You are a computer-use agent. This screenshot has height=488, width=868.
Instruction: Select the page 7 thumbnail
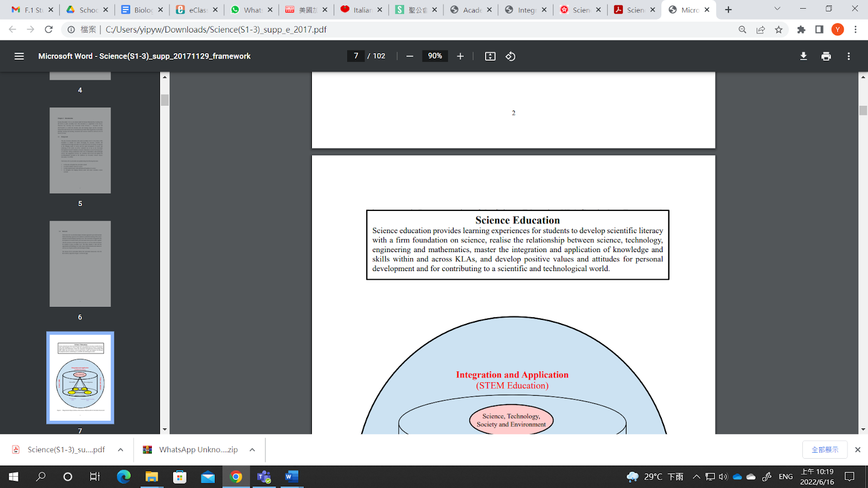pos(80,377)
